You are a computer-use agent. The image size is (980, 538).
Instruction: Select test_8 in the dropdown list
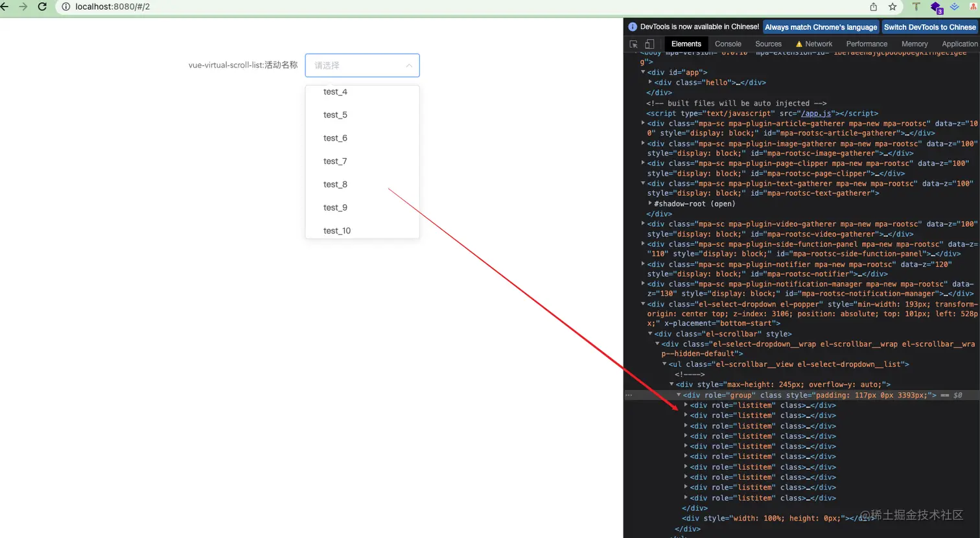point(362,185)
